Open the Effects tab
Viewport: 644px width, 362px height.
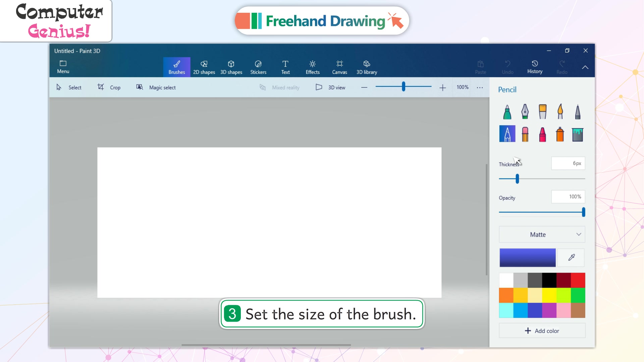pyautogui.click(x=313, y=67)
